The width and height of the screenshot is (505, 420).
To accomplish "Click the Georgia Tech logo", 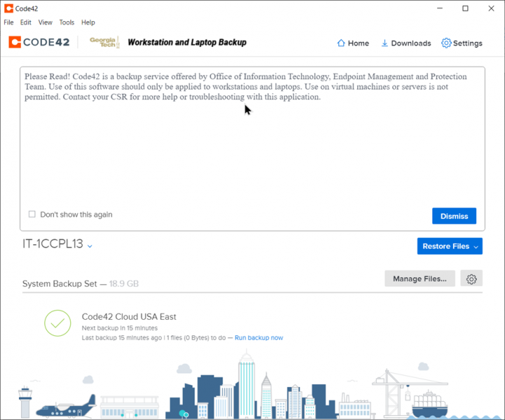I will 105,42.
